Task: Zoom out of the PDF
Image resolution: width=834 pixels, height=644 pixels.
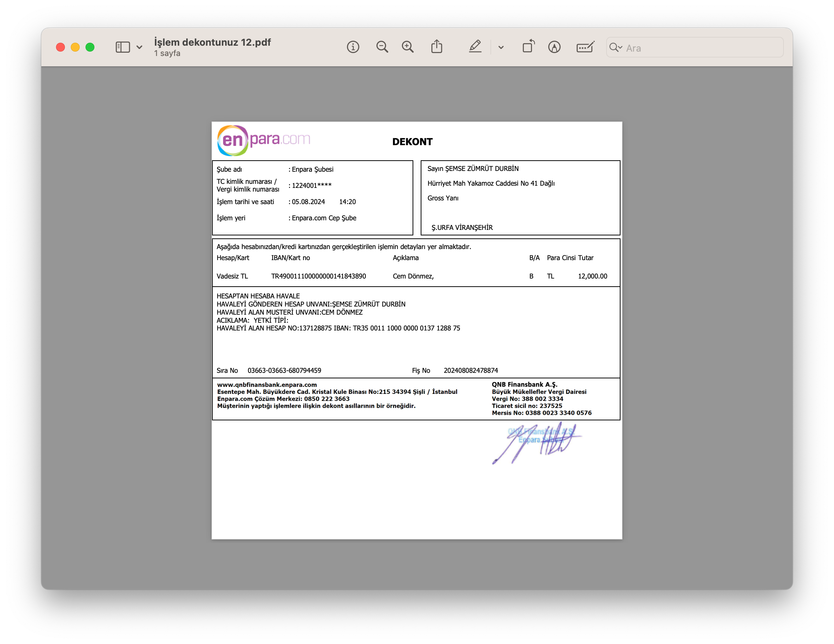Action: point(382,47)
